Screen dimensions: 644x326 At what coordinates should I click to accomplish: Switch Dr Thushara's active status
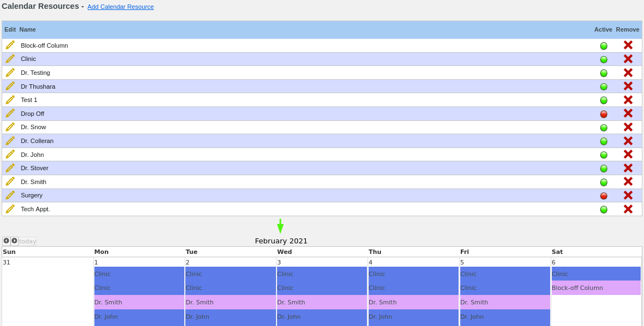pyautogui.click(x=604, y=86)
